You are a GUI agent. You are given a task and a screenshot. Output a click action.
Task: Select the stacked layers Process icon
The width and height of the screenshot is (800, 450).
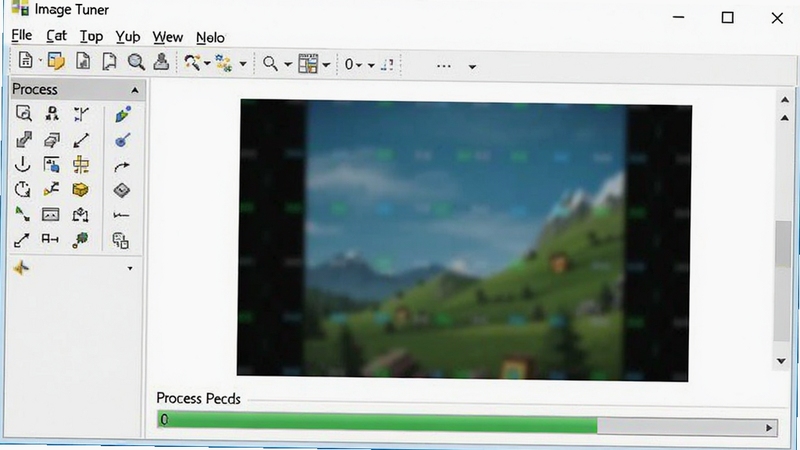point(52,139)
